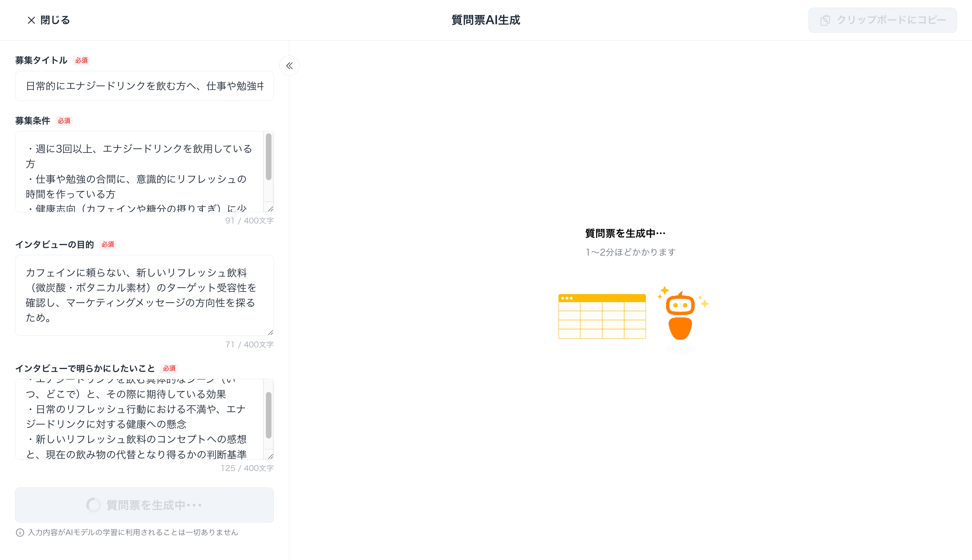Collapse the left form panel with the double chevron
Screen dimensions: 972x560
tap(289, 66)
